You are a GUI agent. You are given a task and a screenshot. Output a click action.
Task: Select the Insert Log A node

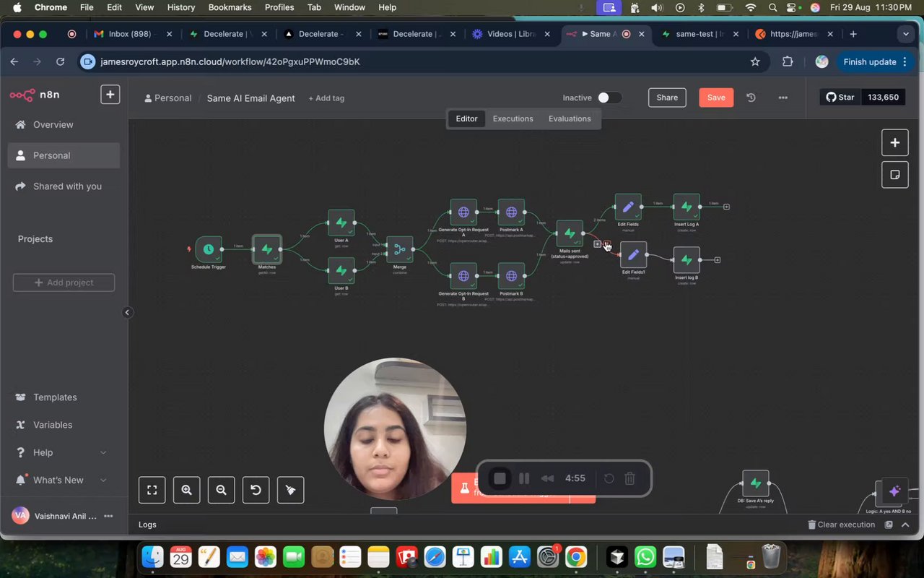[x=687, y=207]
